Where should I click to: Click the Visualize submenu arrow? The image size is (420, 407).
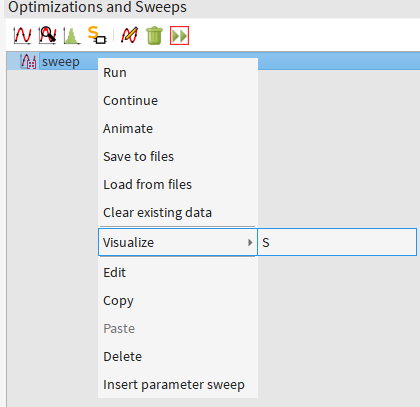pos(250,242)
